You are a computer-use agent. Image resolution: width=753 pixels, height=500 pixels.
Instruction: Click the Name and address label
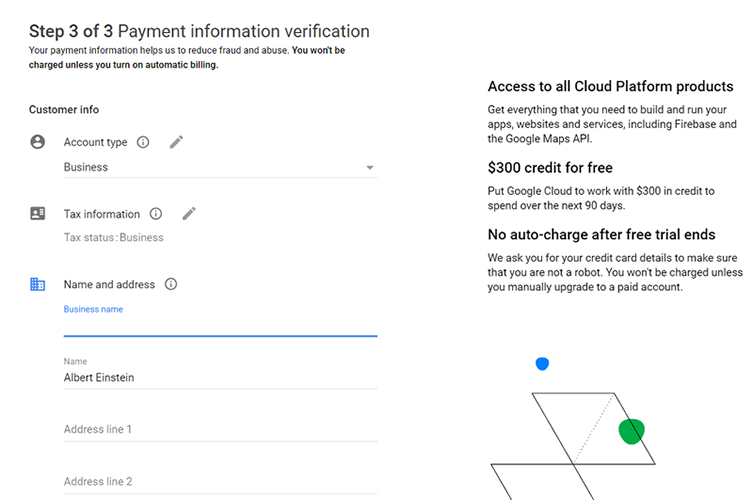(x=109, y=284)
